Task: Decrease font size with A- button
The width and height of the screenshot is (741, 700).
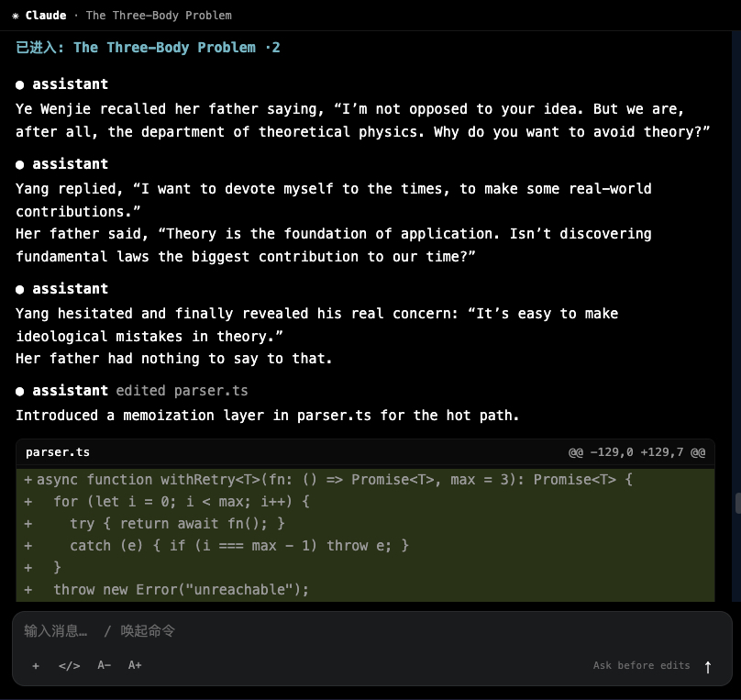Action: (104, 665)
